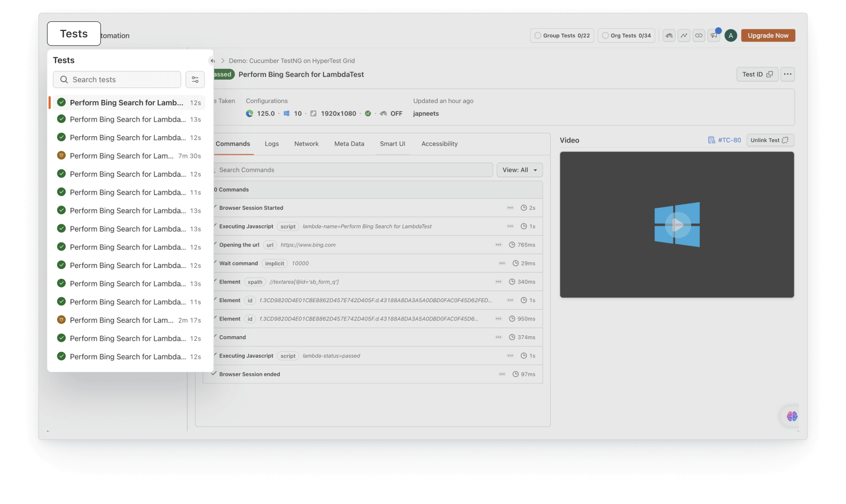Viewport: 846px width, 504px height.
Task: Select the Org Tests radio option
Action: coord(606,36)
